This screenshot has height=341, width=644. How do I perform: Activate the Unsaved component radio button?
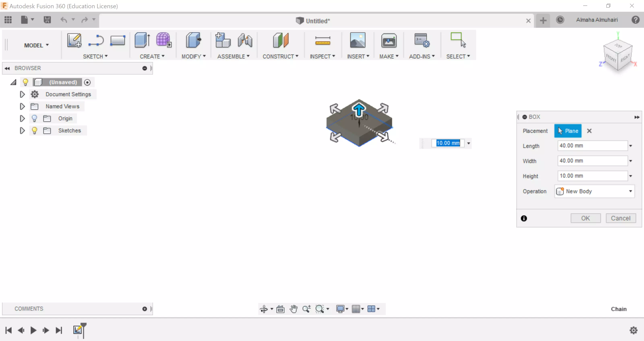[x=88, y=82]
